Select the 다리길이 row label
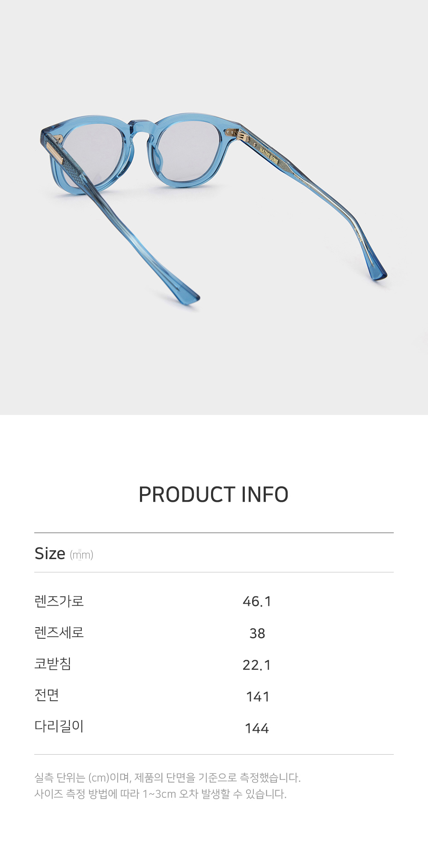The height and width of the screenshot is (868, 428). [59, 726]
